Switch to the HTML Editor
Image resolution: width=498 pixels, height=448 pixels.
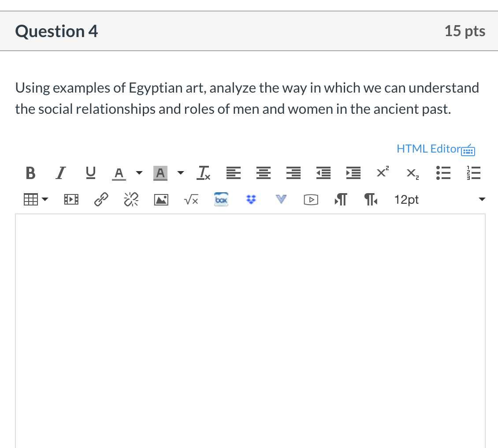click(x=428, y=149)
